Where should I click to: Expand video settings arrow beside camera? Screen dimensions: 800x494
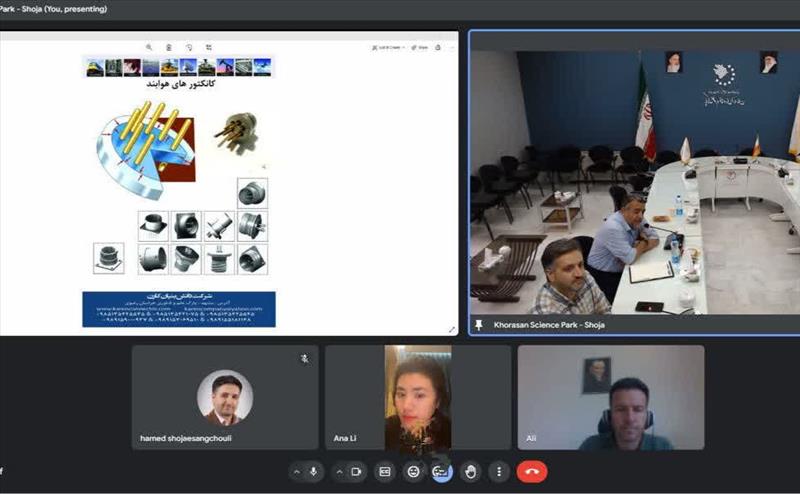[338, 472]
